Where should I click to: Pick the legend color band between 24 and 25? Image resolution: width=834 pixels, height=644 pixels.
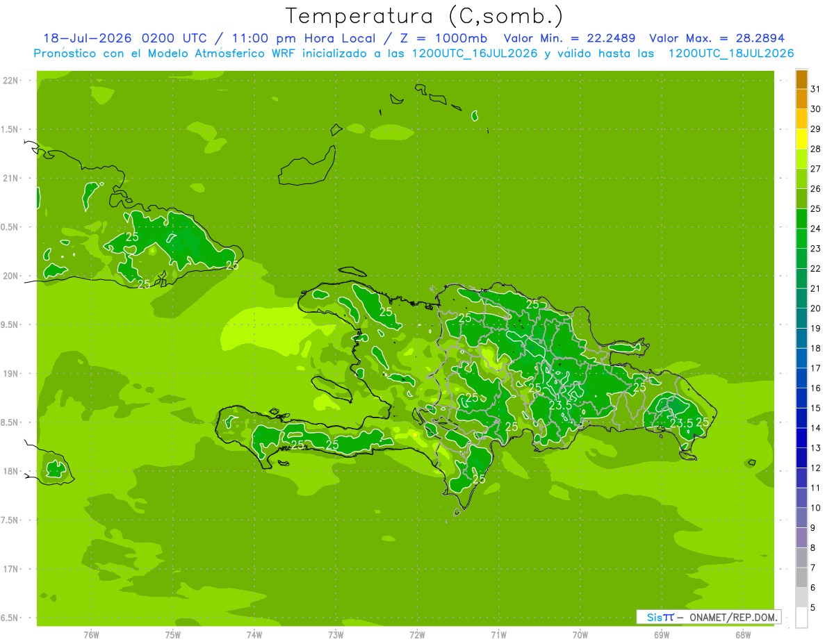click(x=801, y=218)
